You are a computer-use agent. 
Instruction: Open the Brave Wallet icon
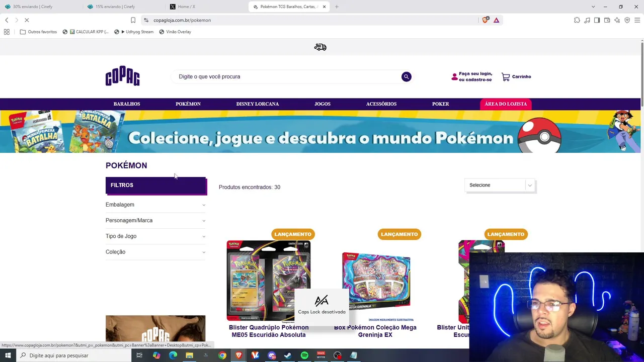pos(607,20)
